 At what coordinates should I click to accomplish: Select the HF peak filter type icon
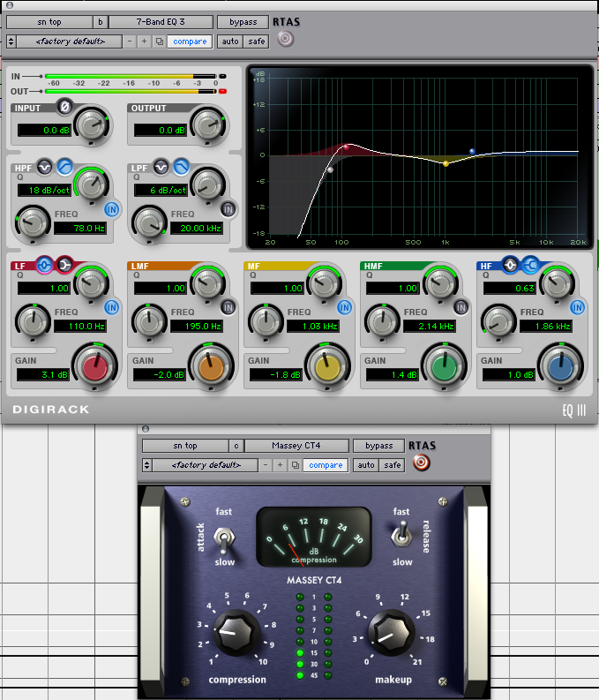(510, 265)
